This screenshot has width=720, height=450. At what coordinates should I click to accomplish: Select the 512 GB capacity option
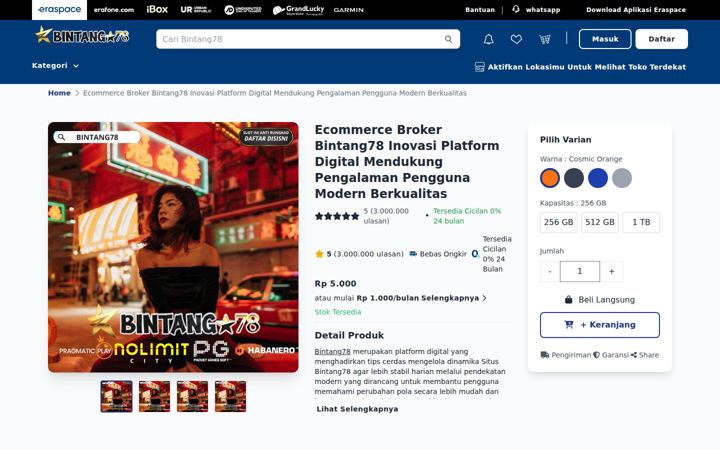coord(600,222)
